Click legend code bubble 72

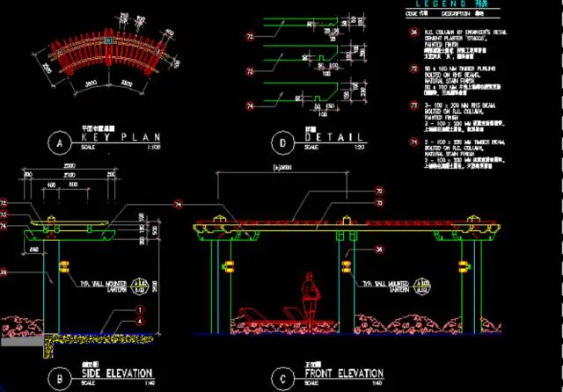tap(414, 69)
